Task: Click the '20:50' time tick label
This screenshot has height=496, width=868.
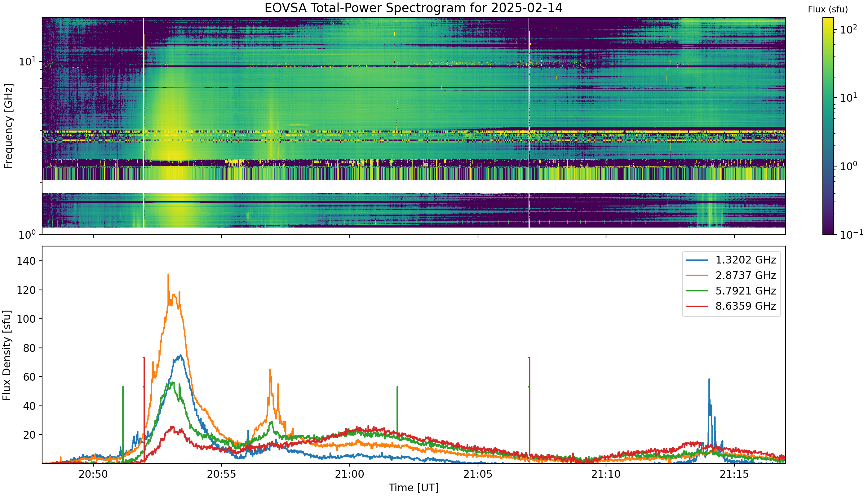Action: tap(93, 474)
